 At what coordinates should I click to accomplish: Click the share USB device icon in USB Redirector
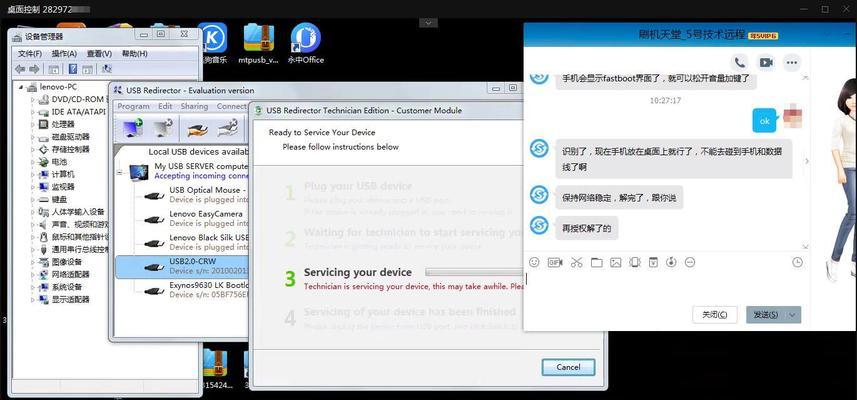pyautogui.click(x=197, y=128)
